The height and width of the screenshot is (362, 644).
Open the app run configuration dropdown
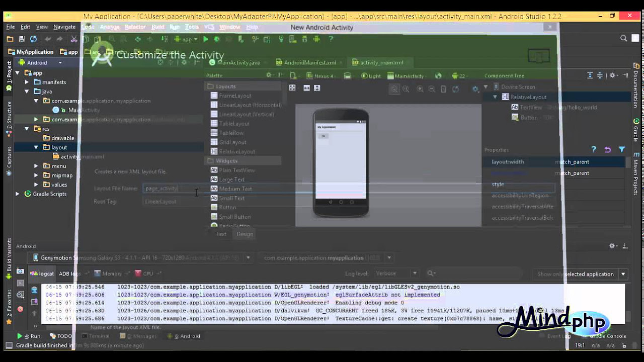click(187, 39)
